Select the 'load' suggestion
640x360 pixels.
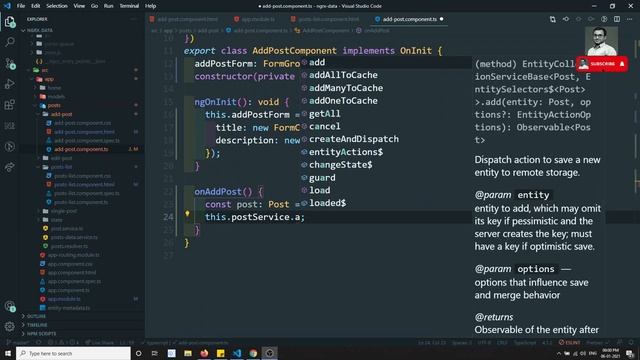[x=386, y=190]
